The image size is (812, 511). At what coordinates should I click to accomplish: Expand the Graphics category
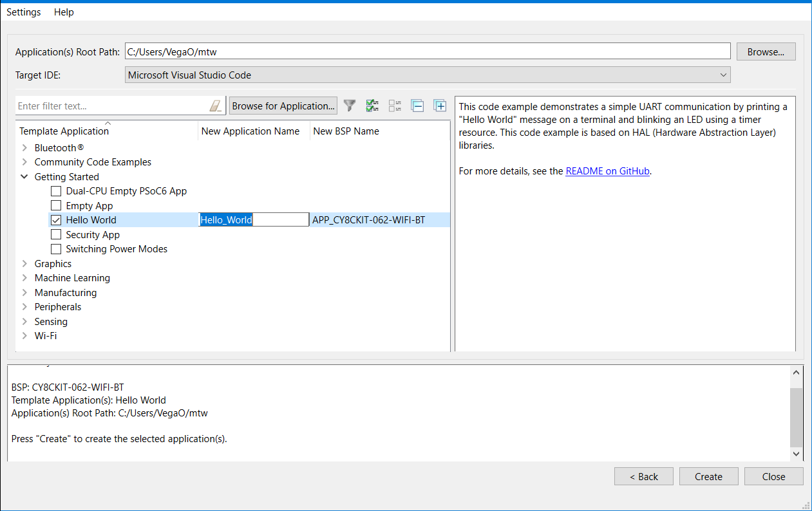[24, 264]
